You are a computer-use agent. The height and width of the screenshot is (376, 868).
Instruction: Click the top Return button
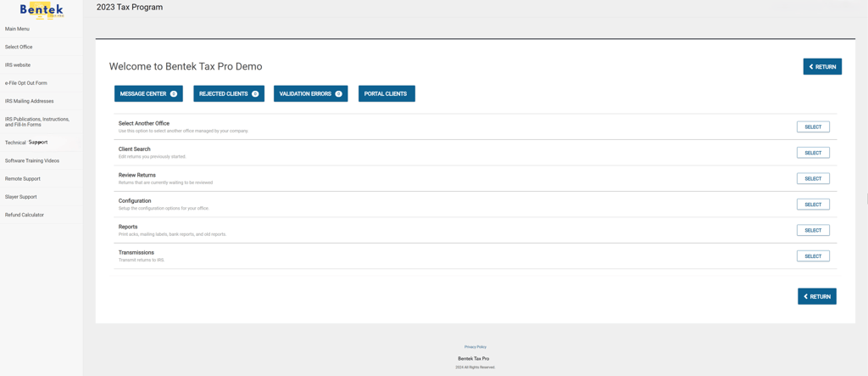tap(822, 66)
